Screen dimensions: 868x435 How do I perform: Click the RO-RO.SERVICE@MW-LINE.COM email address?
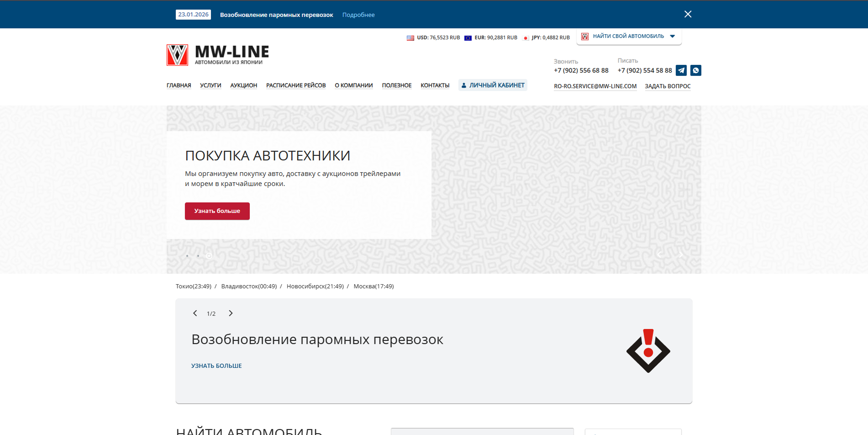coord(595,86)
